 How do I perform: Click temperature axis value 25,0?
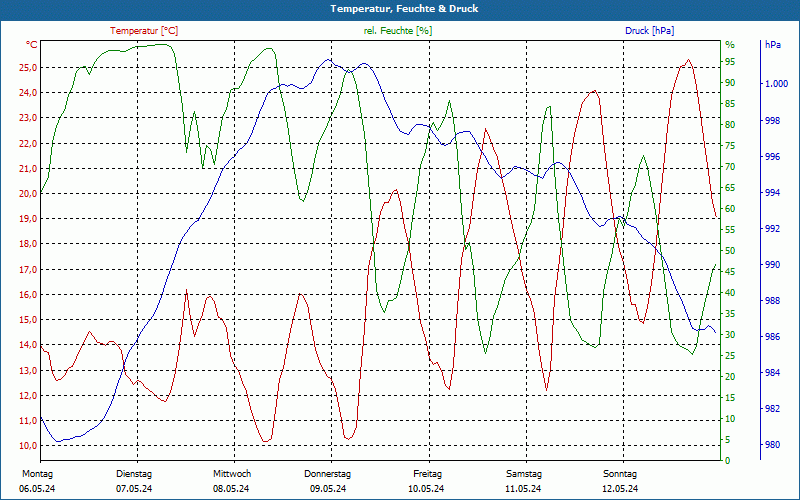(x=29, y=68)
